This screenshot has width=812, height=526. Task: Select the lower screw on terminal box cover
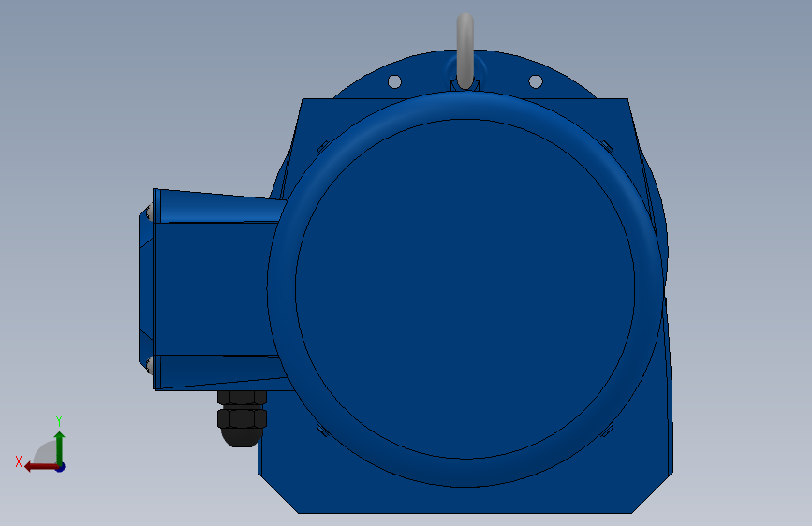(150, 365)
